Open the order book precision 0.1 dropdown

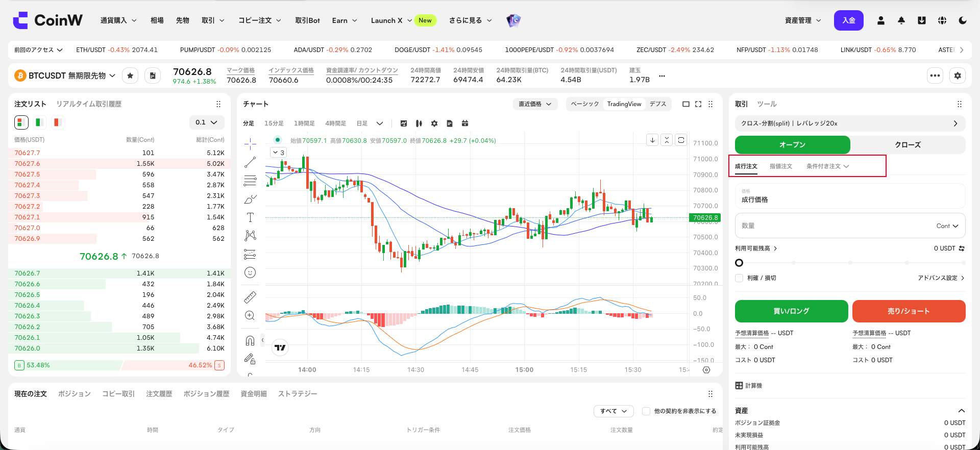[207, 122]
